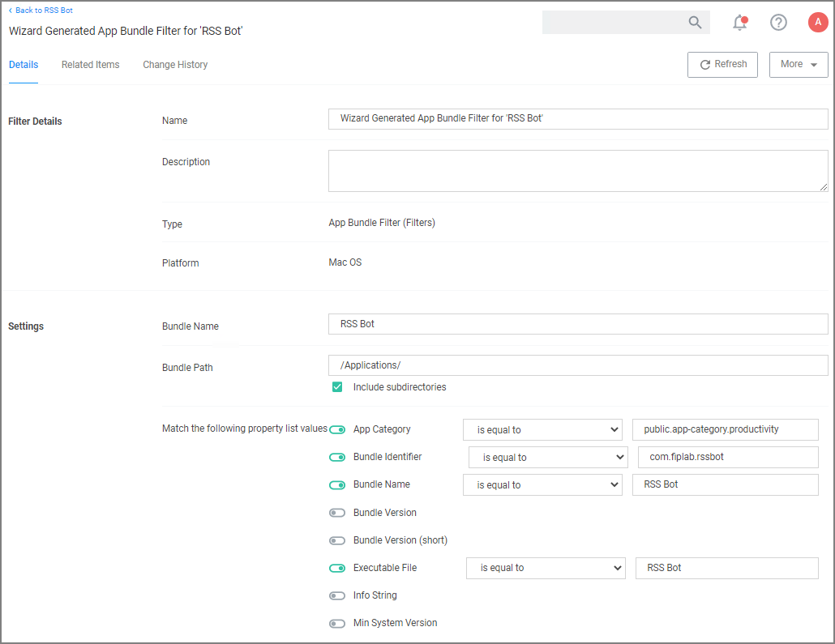
Task: Click the Bundle Name settings field
Action: pyautogui.click(x=578, y=323)
